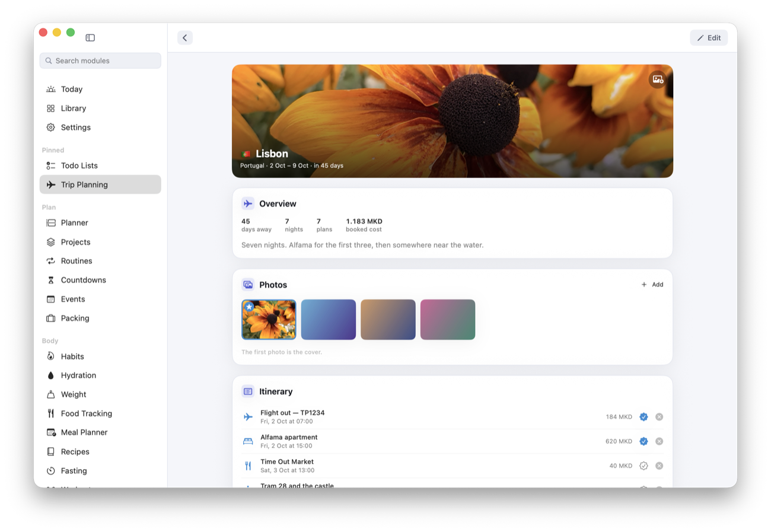The image size is (771, 532).
Task: Go back with the chevron button
Action: point(185,38)
